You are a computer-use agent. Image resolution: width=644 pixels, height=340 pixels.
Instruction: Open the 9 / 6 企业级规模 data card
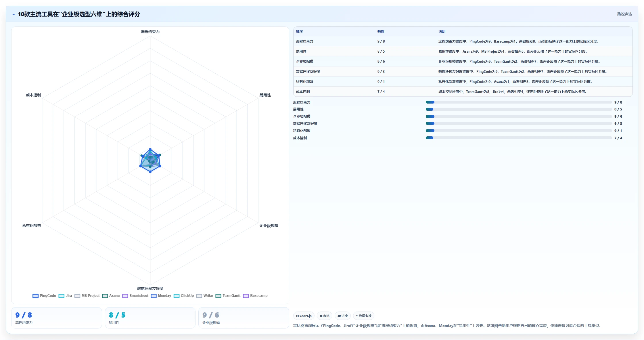pos(244,318)
